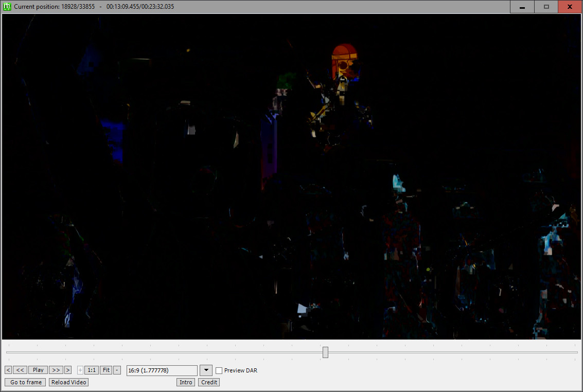Image resolution: width=583 pixels, height=392 pixels.
Task: Step forward one frame with > button
Action: coord(68,370)
